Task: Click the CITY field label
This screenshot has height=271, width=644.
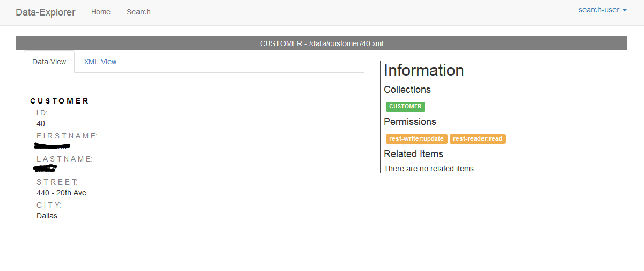Action: pos(49,205)
